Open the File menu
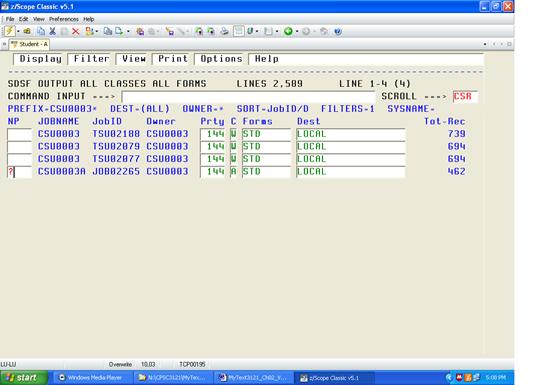This screenshot has width=538, height=385. tap(10, 19)
